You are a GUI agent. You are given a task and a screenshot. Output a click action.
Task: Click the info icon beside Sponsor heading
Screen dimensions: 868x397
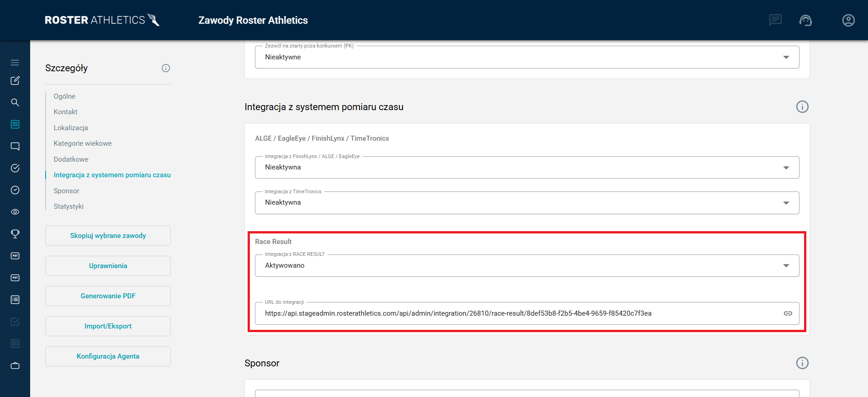[x=802, y=363]
